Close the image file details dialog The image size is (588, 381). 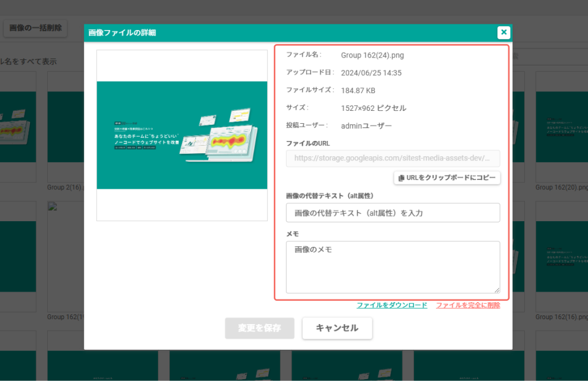pos(503,32)
